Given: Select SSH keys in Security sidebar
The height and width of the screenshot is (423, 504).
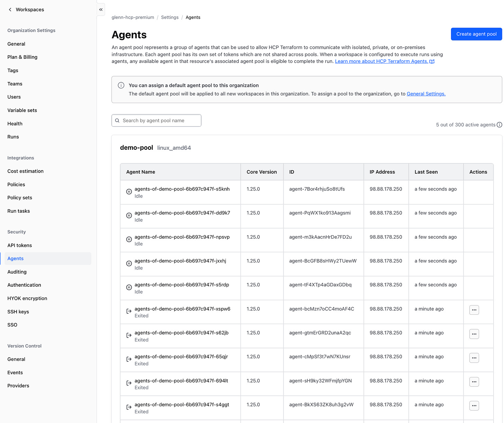Looking at the screenshot, I should [x=18, y=311].
